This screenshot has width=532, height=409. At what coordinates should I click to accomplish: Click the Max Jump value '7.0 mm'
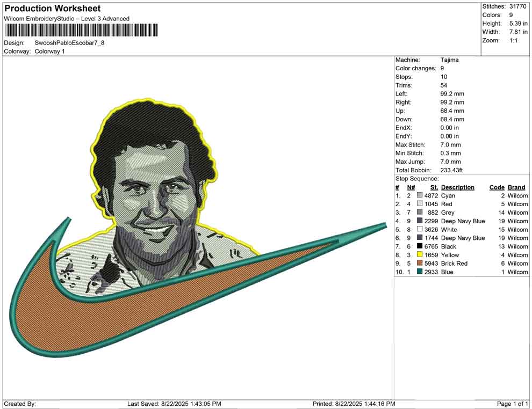click(x=450, y=162)
